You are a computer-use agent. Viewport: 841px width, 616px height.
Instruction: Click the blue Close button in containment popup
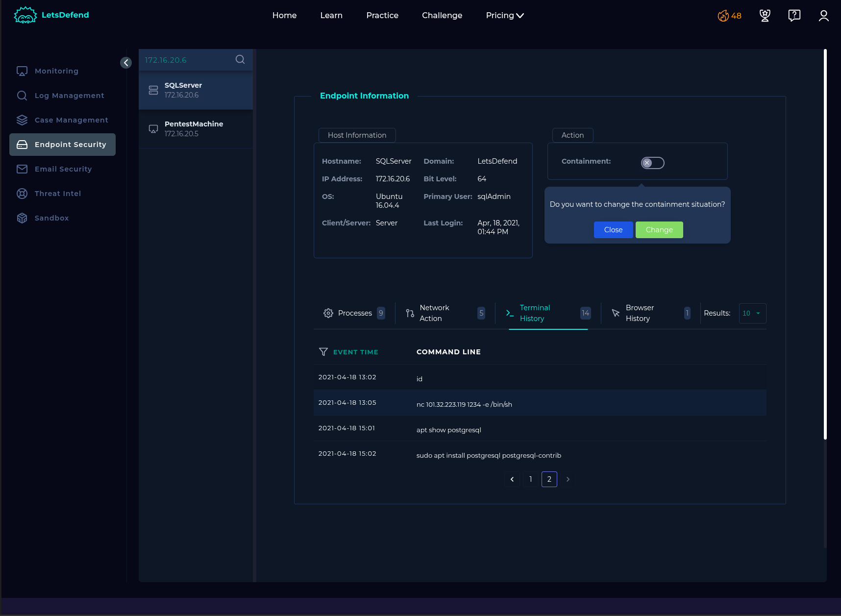tap(614, 230)
